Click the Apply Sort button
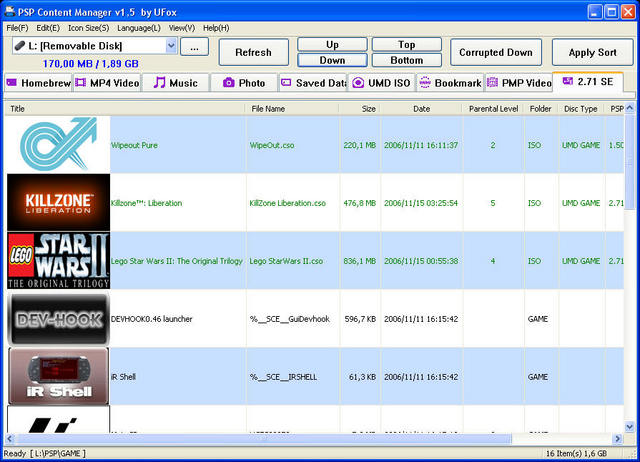The height and width of the screenshot is (462, 640). coord(592,52)
